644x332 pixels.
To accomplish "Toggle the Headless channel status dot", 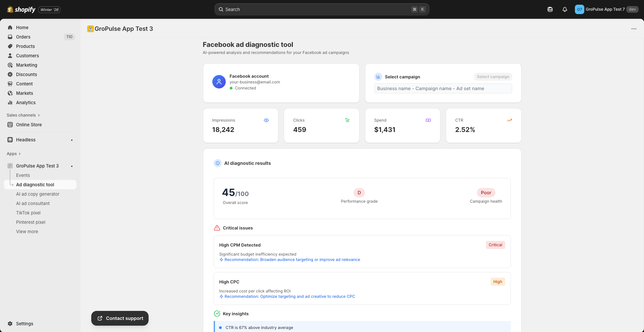I will pyautogui.click(x=72, y=140).
